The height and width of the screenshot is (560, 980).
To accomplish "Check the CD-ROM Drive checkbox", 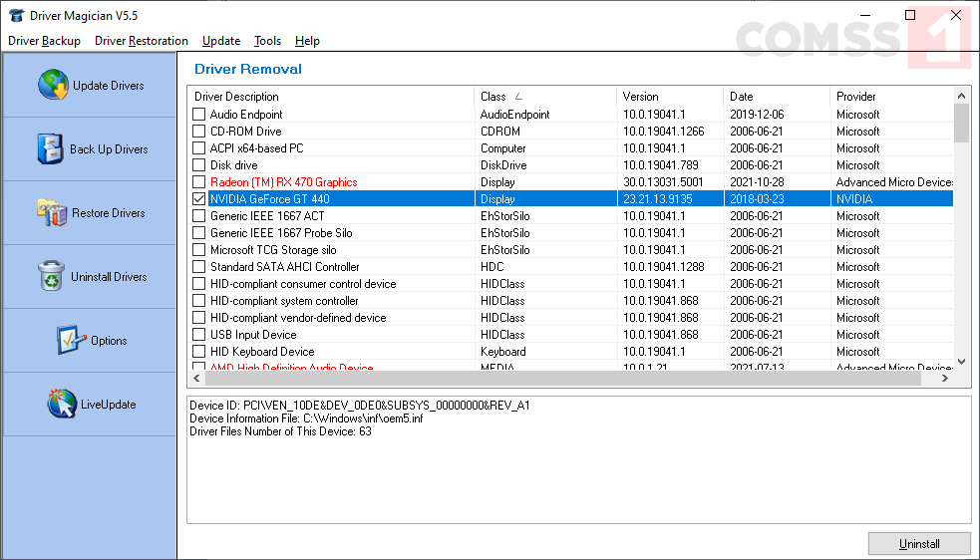I will 198,132.
